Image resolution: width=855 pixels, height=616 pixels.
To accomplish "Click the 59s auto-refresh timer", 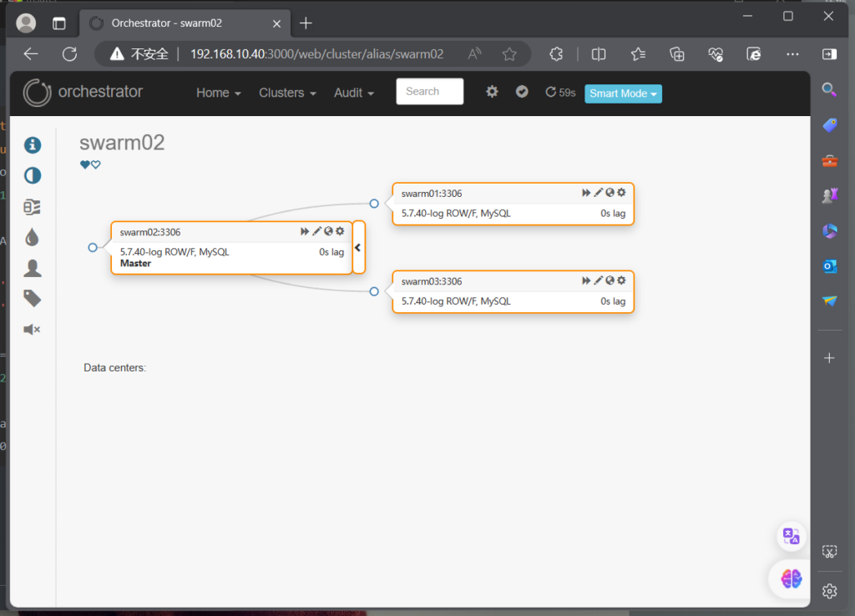I will [560, 92].
